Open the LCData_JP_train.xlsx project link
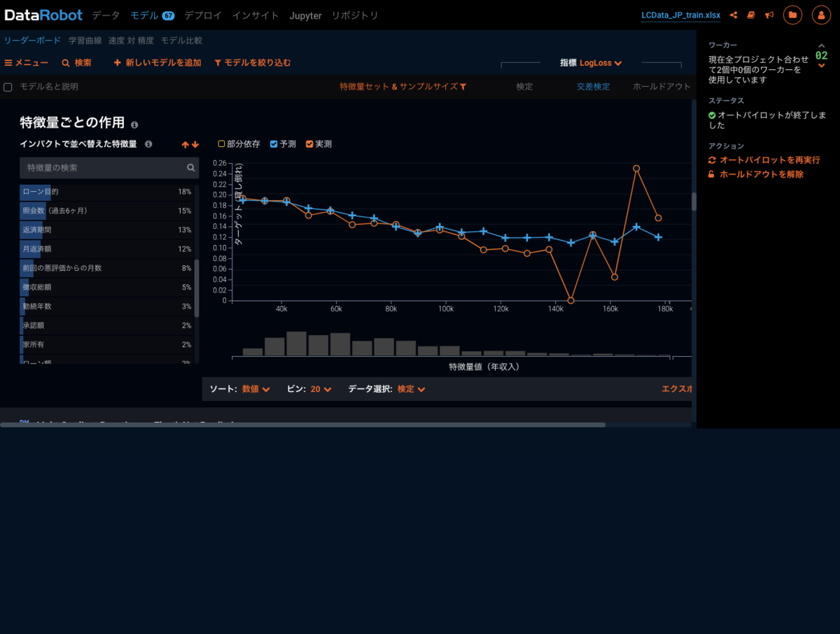The width and height of the screenshot is (840, 634). click(680, 15)
